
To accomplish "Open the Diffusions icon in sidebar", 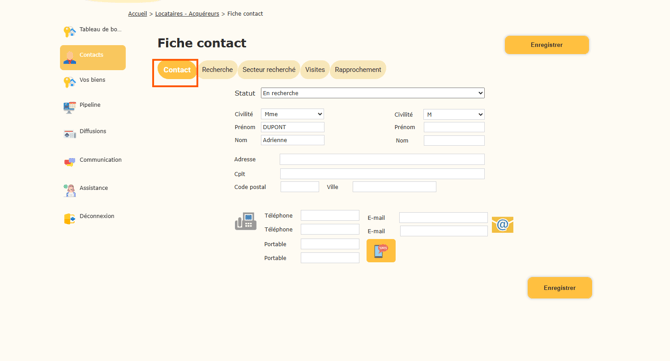I will tap(70, 134).
